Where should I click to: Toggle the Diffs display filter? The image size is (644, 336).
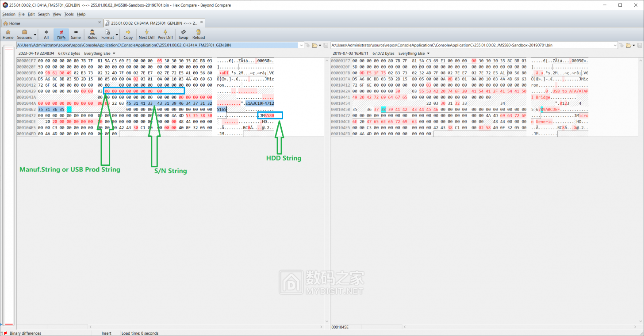point(61,34)
